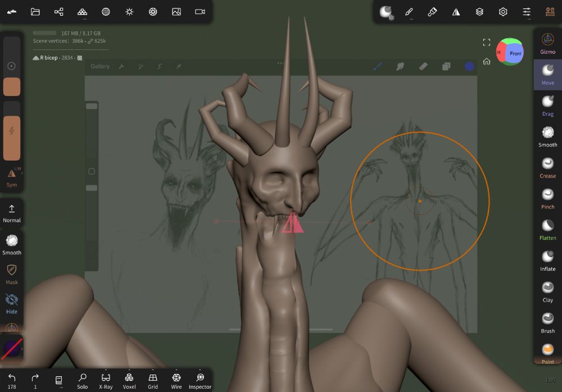This screenshot has width=562, height=392.
Task: Open the Scene graph panel
Action: click(58, 11)
